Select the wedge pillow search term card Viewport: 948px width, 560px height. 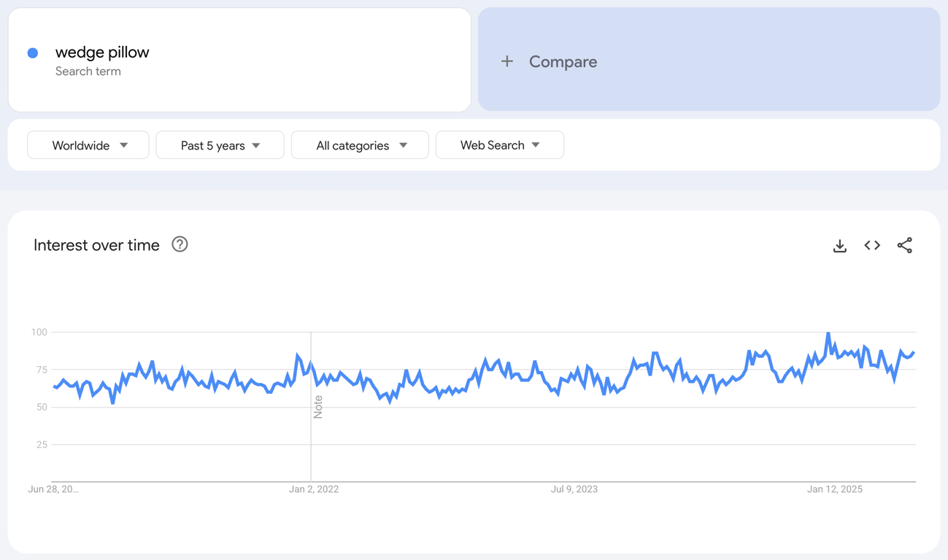239,60
